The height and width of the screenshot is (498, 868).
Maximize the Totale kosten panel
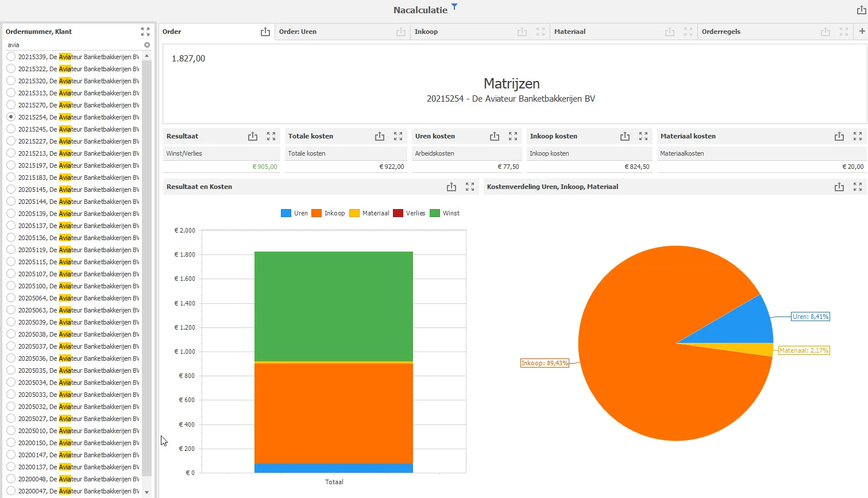pos(398,136)
